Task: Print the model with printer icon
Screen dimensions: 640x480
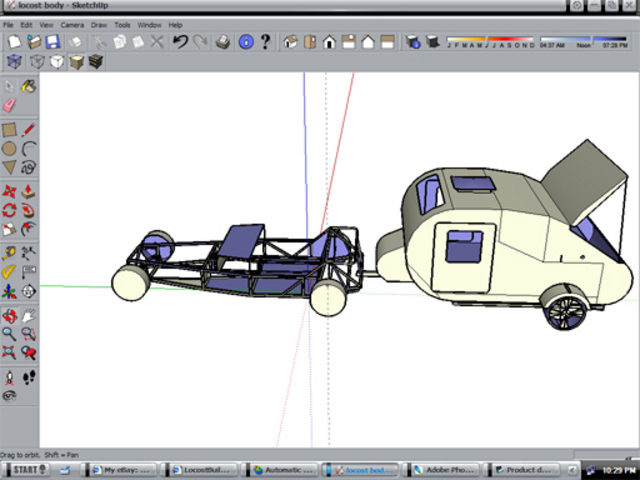Action: 223,42
